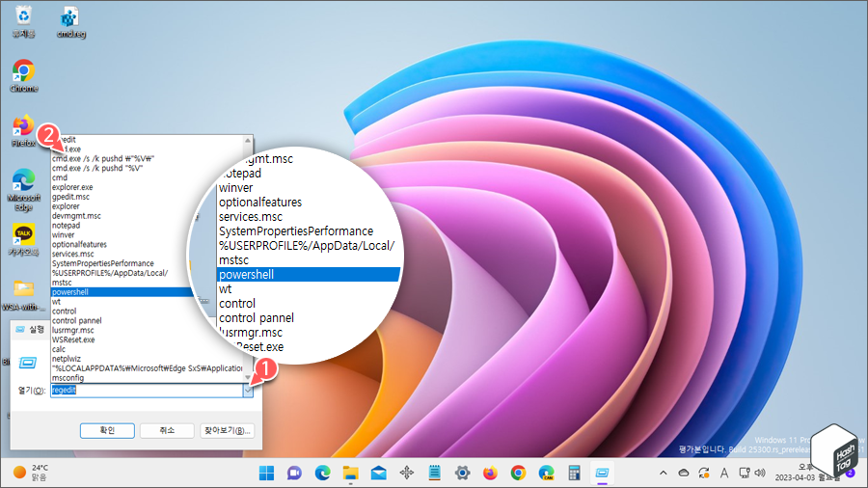Image resolution: width=868 pixels, height=488 pixels.
Task: Open Settings gear in the taskbar
Action: click(463, 474)
